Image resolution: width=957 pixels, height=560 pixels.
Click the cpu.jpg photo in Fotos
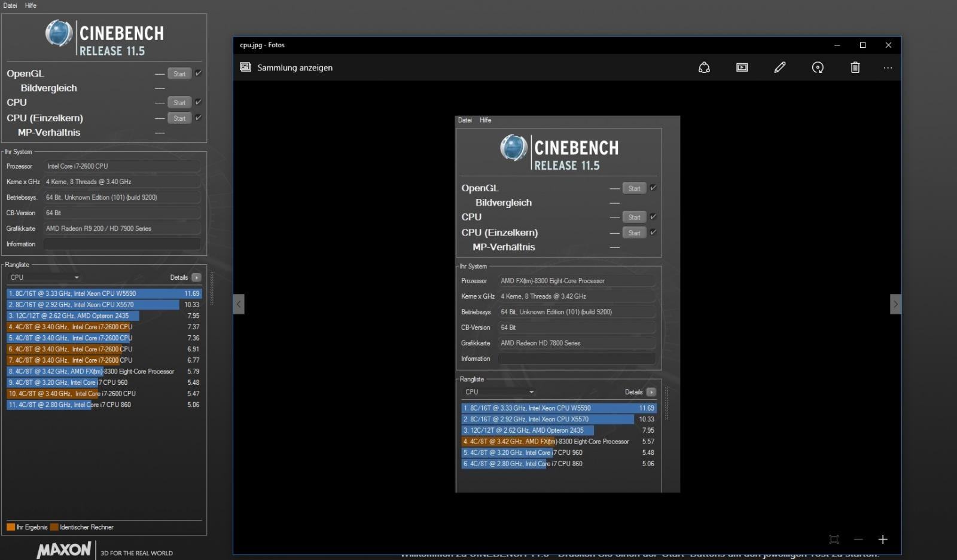(568, 304)
